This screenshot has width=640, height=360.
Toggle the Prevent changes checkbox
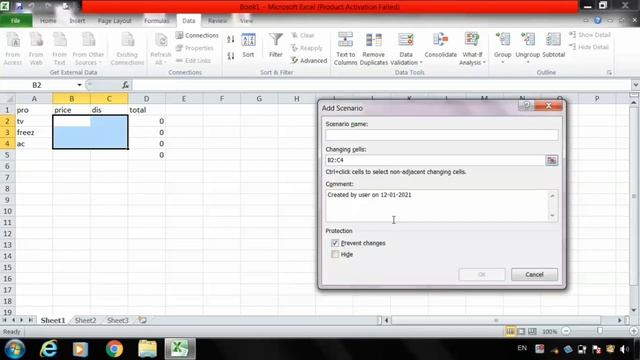point(335,243)
